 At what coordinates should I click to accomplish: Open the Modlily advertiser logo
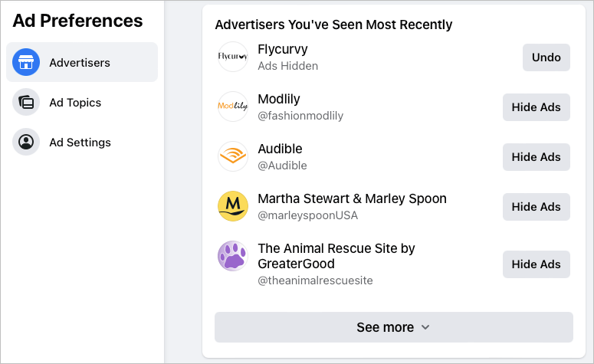coord(233,107)
